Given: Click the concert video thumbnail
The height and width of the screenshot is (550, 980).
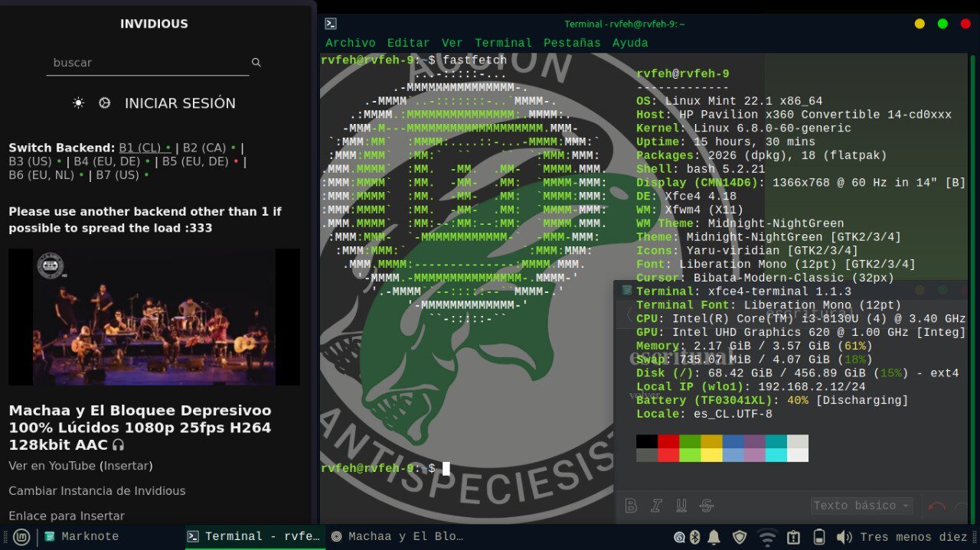Looking at the screenshot, I should [154, 317].
